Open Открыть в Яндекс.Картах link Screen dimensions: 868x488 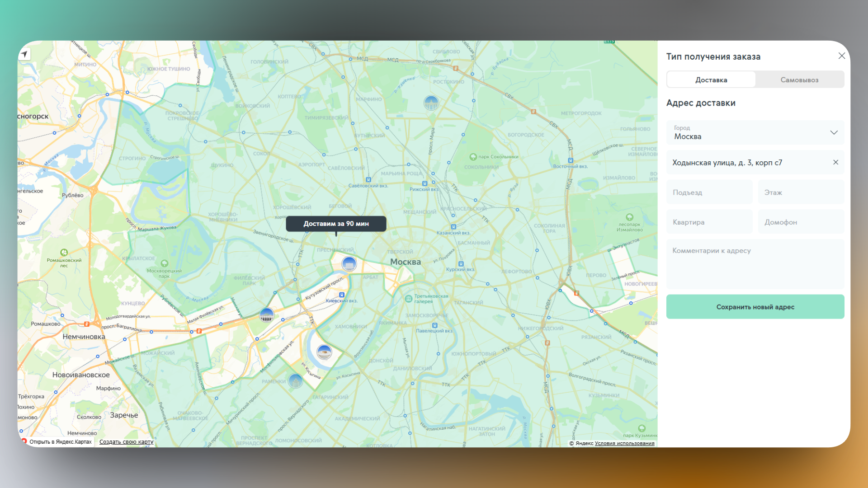[x=60, y=442]
